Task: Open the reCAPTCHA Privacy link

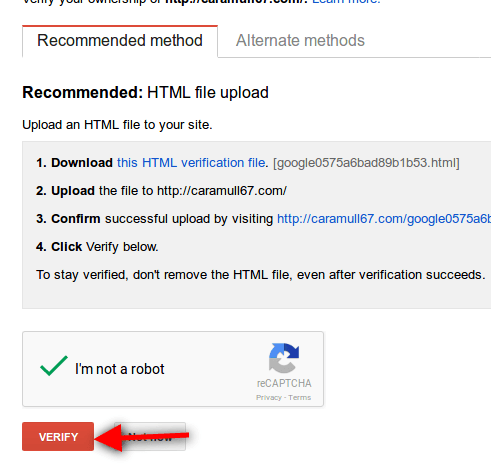Action: (269, 397)
